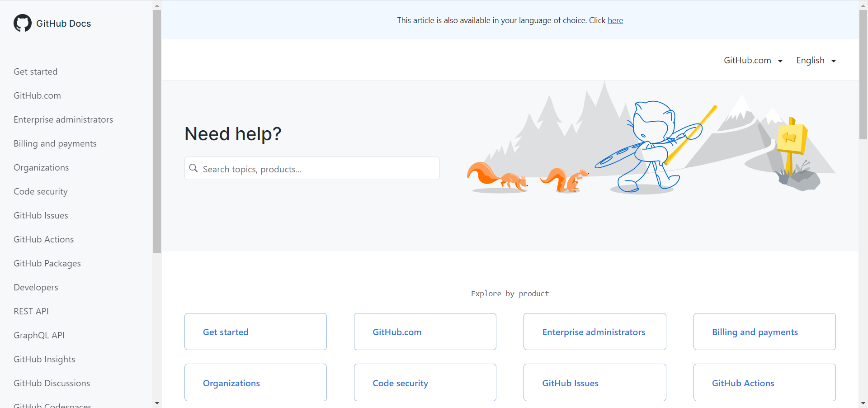The height and width of the screenshot is (408, 868).
Task: Choose Code security in the sidebar
Action: click(41, 191)
